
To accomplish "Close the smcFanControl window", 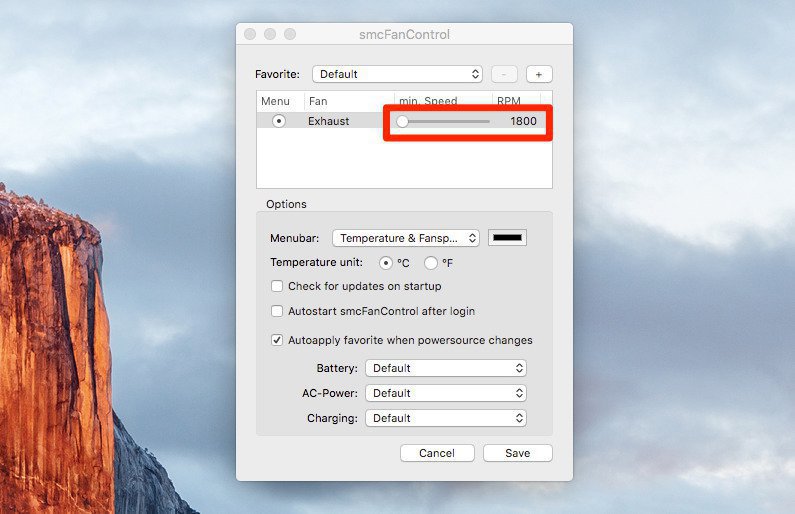I will click(250, 34).
